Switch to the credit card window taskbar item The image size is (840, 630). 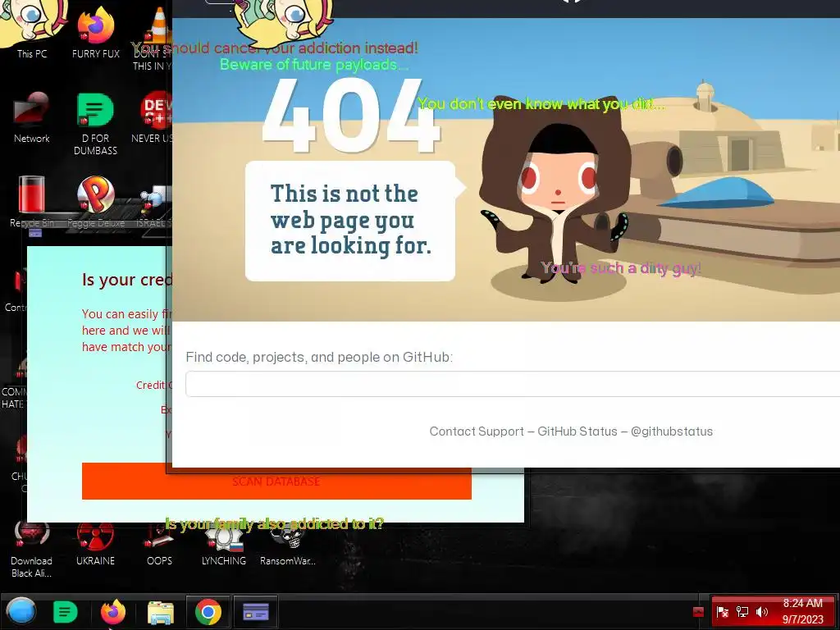(256, 612)
